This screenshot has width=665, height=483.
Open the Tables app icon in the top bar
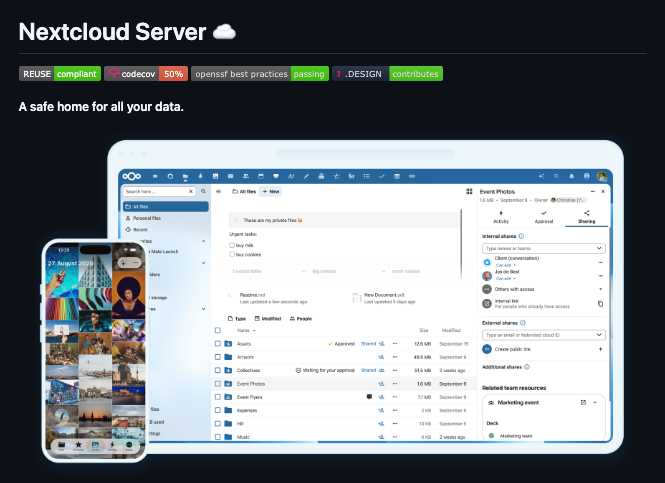(397, 176)
